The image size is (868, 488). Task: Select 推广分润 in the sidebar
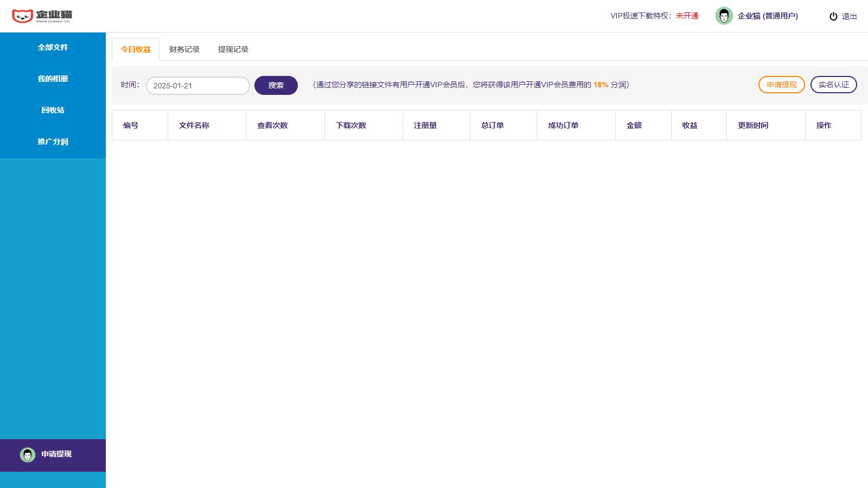pos(53,142)
